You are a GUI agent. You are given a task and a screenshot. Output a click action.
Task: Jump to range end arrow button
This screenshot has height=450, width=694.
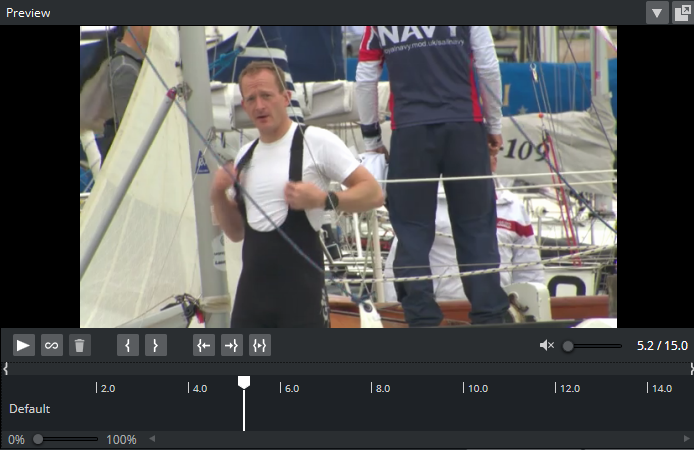[232, 345]
